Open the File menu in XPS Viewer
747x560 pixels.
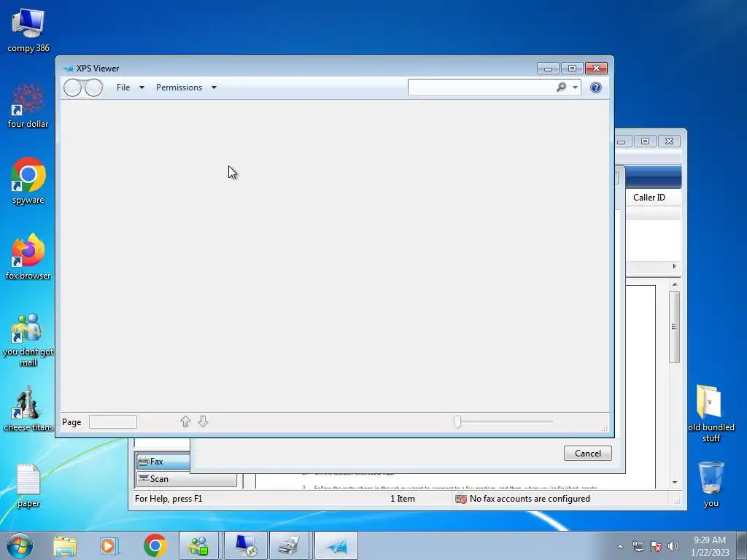(x=123, y=87)
